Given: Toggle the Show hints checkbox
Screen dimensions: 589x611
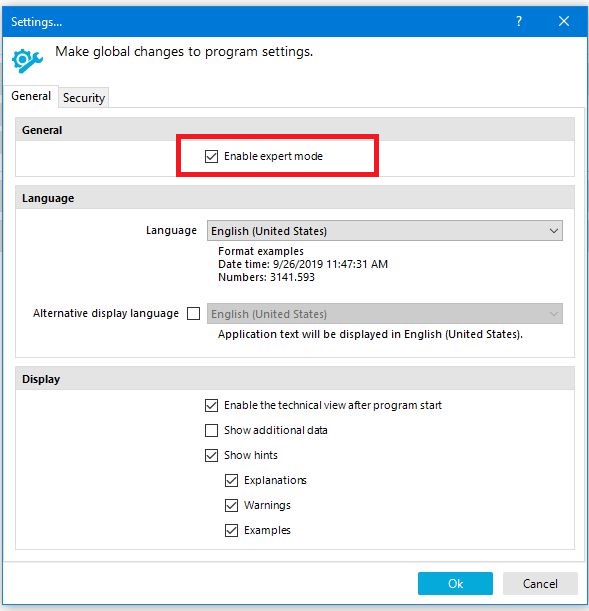Looking at the screenshot, I should pos(211,455).
